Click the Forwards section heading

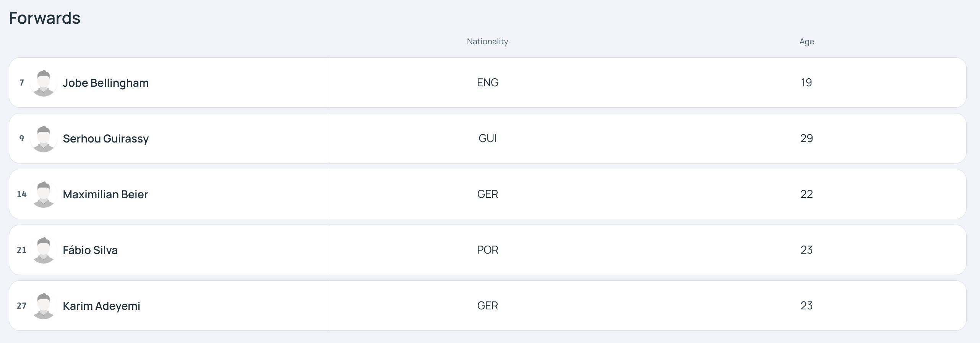[x=45, y=18]
